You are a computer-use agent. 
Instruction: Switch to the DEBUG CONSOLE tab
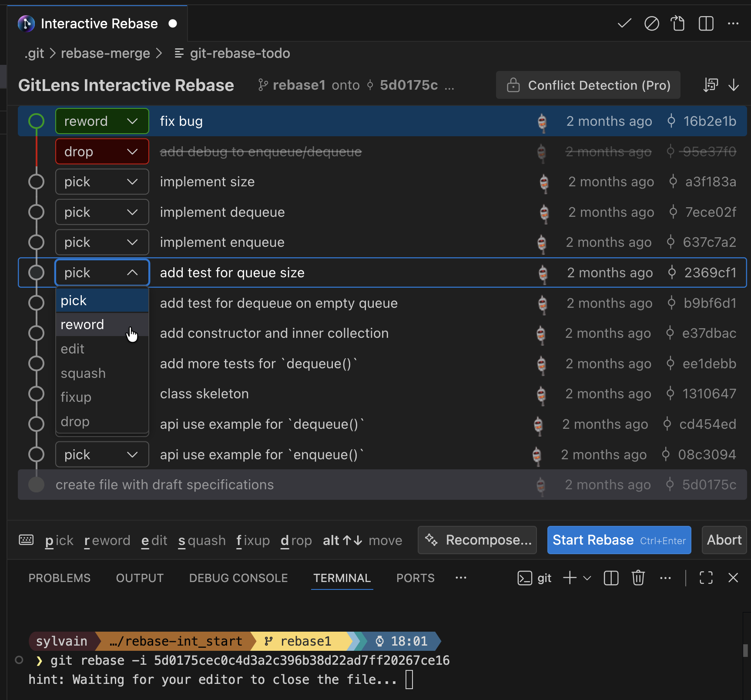click(x=238, y=578)
